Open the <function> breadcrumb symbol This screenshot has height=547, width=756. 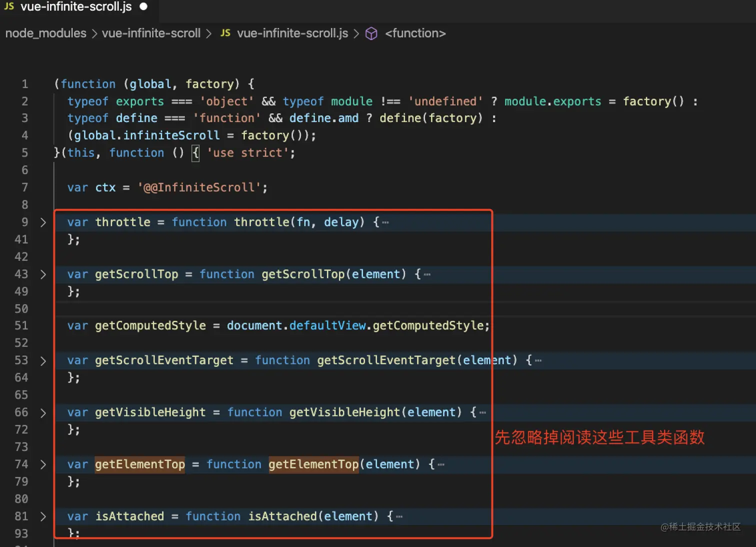click(x=415, y=33)
